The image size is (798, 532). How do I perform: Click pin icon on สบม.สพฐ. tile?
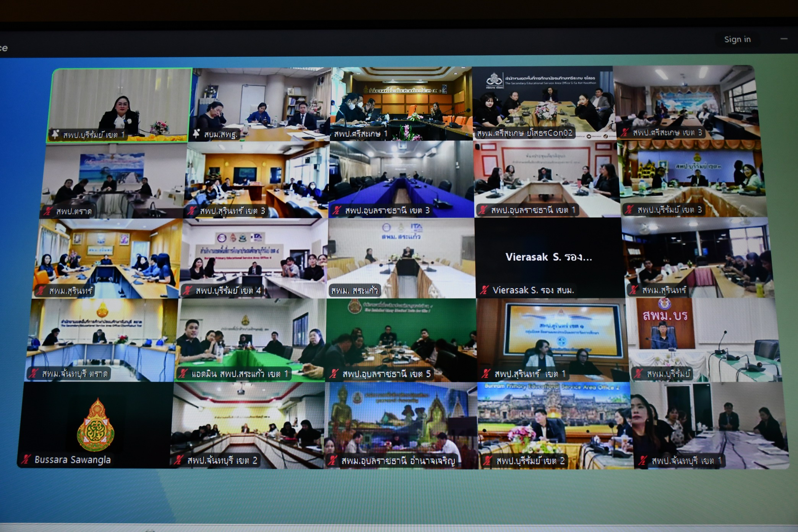coord(196,133)
